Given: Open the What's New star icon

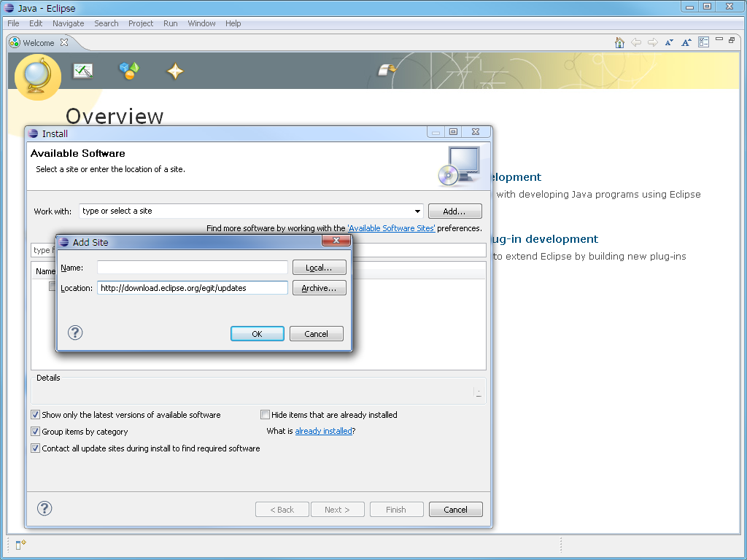Looking at the screenshot, I should (x=175, y=71).
